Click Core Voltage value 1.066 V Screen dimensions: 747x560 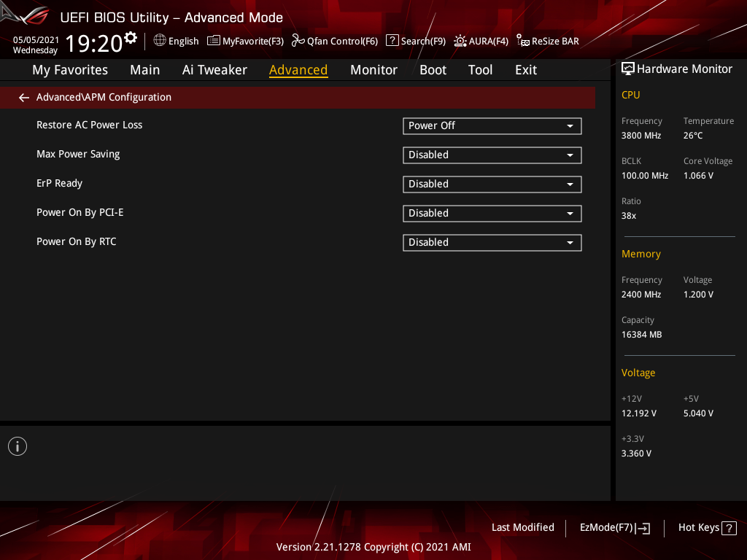tap(698, 176)
